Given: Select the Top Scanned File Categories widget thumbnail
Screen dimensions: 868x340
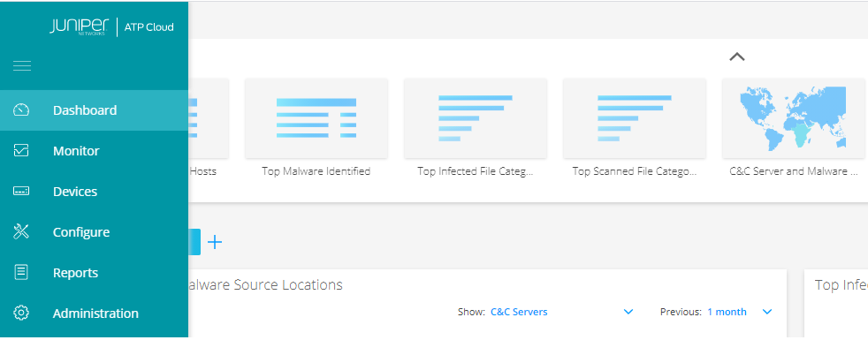Looking at the screenshot, I should point(635,117).
